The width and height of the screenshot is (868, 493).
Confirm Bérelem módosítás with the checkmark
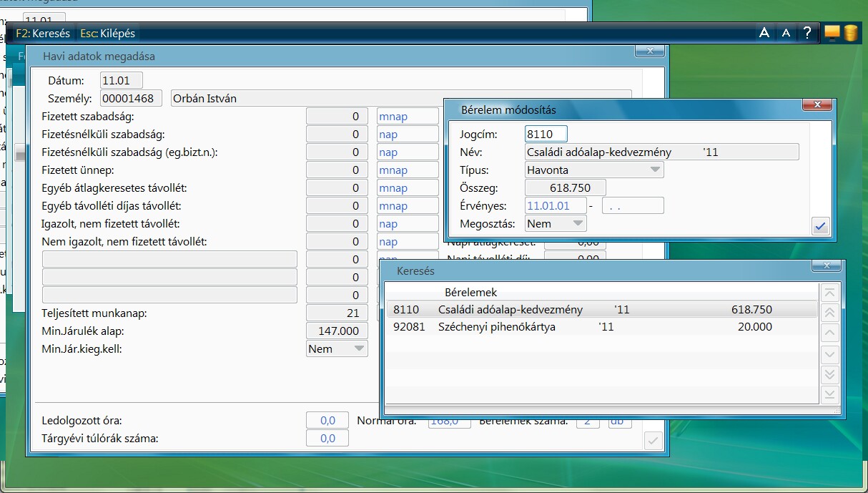pos(820,227)
